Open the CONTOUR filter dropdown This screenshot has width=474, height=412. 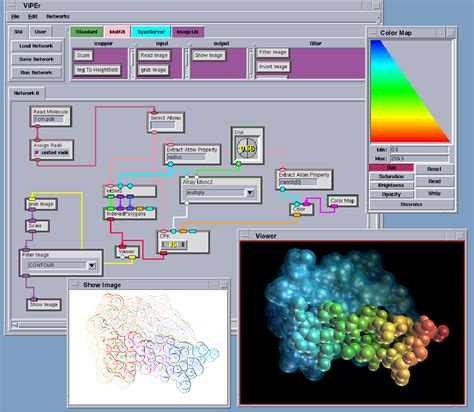[x=91, y=265]
